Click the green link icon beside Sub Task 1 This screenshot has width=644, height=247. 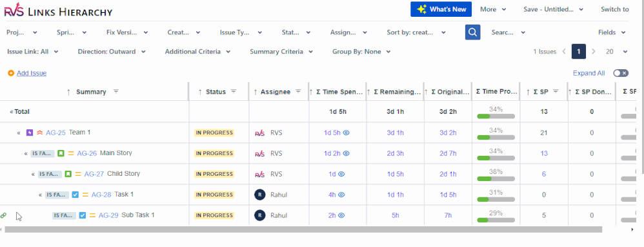pyautogui.click(x=4, y=215)
